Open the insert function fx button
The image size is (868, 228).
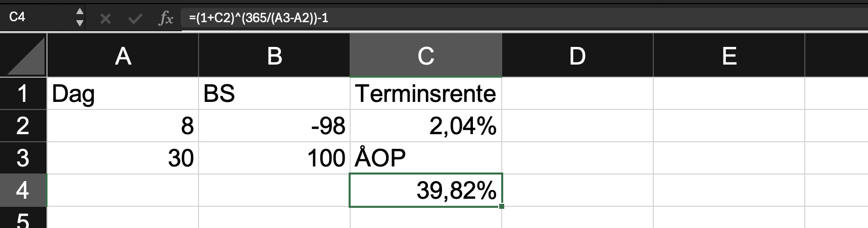(x=166, y=19)
